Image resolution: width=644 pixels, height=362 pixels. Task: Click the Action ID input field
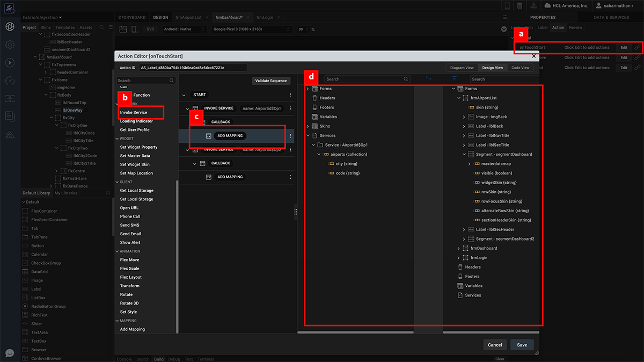point(192,68)
